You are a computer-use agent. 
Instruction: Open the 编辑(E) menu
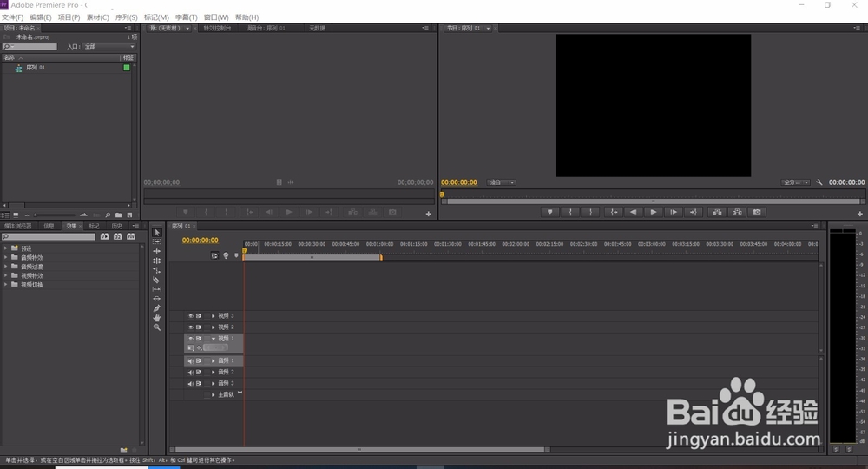pyautogui.click(x=41, y=17)
